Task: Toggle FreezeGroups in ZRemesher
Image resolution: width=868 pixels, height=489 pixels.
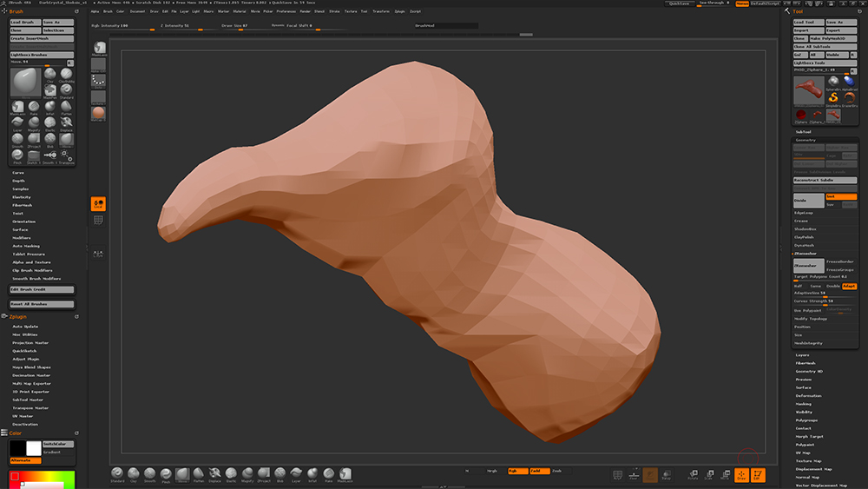Action: pyautogui.click(x=841, y=269)
